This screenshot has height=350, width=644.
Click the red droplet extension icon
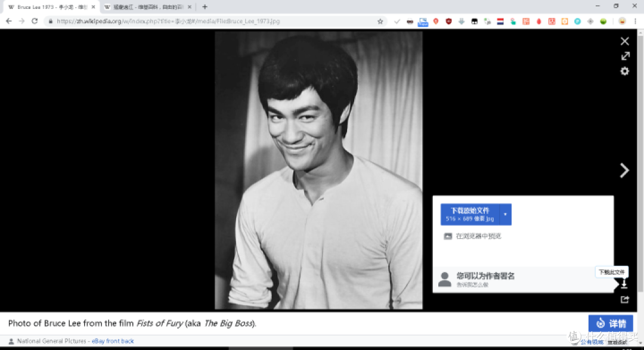(x=539, y=21)
